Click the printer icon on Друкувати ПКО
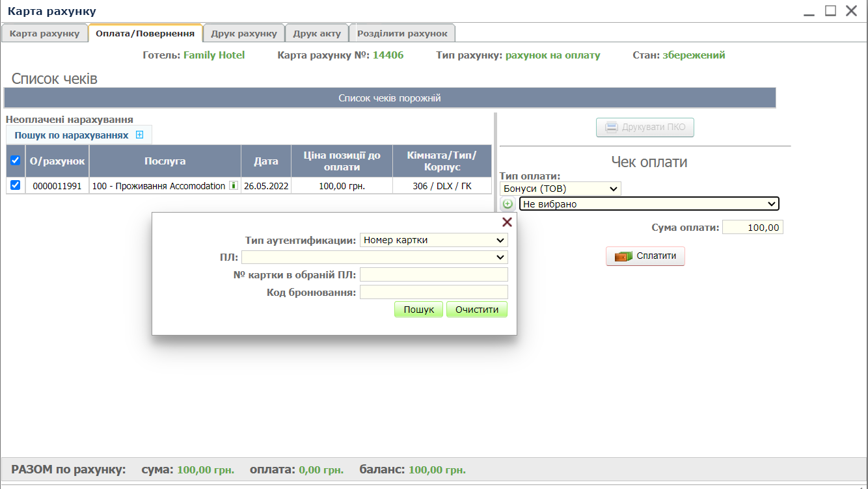This screenshot has width=868, height=489. click(x=612, y=127)
